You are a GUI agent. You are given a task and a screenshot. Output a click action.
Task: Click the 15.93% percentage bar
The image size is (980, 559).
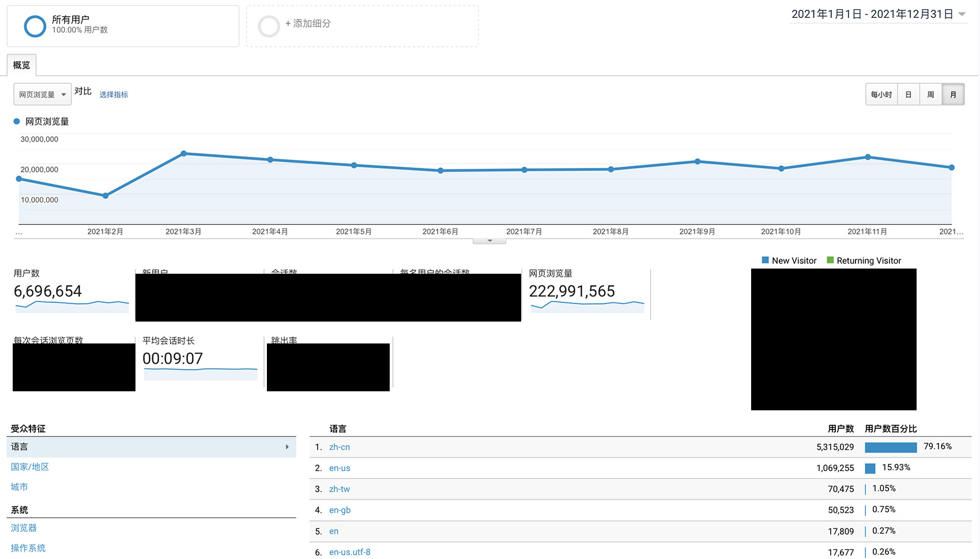870,468
